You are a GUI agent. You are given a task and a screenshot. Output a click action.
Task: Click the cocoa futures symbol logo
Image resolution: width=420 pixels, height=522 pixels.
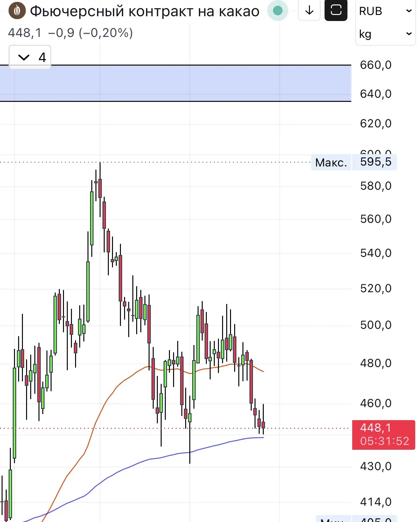click(x=17, y=11)
